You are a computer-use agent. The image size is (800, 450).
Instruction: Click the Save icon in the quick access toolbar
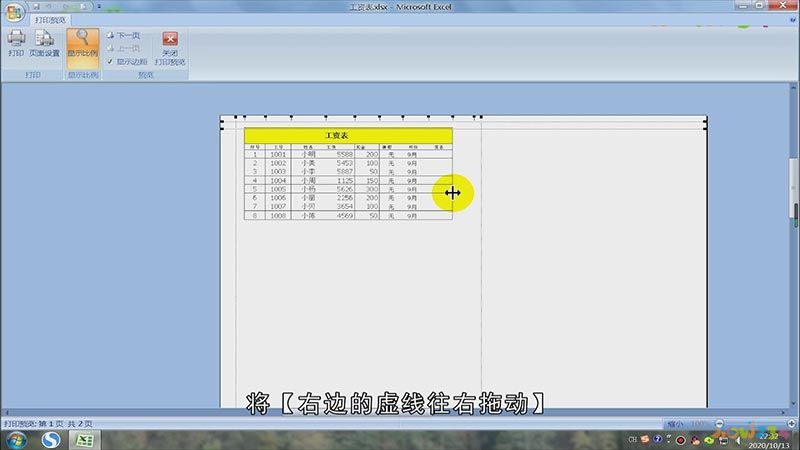tap(36, 7)
